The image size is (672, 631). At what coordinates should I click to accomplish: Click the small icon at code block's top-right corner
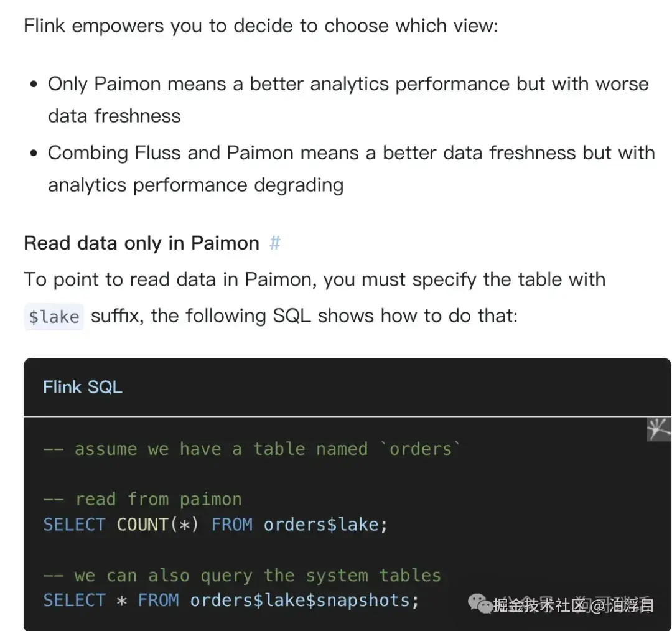coord(658,429)
